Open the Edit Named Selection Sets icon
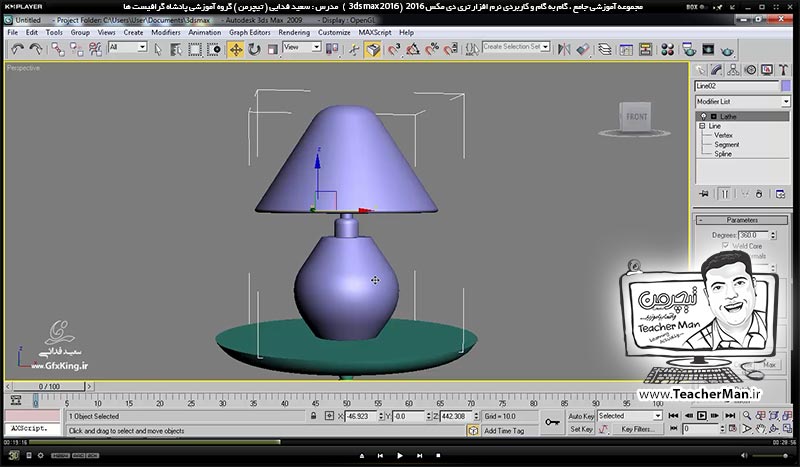This screenshot has width=800, height=467. [472, 50]
